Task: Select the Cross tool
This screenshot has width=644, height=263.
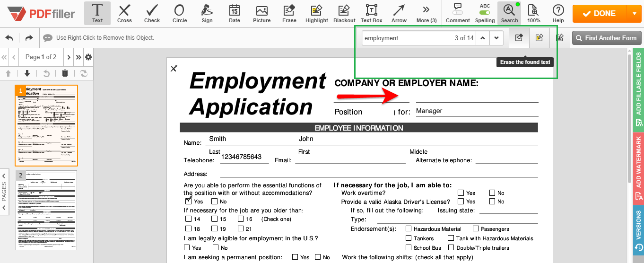Action: pos(124,13)
